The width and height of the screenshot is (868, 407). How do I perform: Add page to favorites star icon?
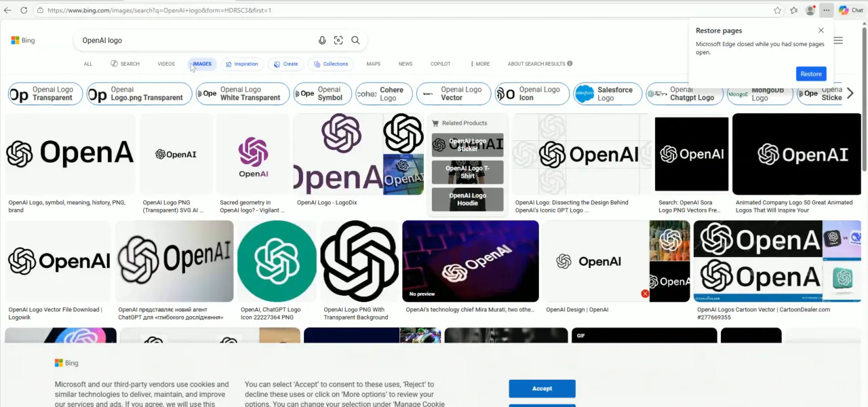(777, 10)
